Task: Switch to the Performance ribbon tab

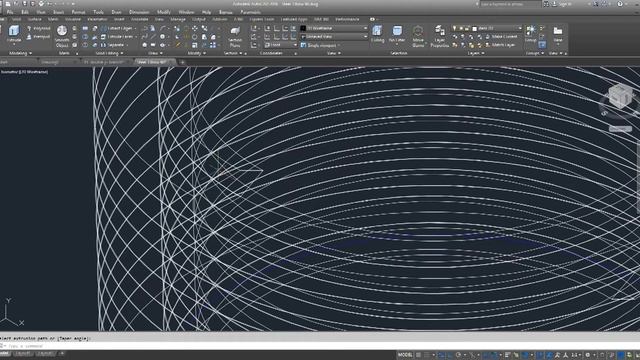Action: tap(347, 19)
